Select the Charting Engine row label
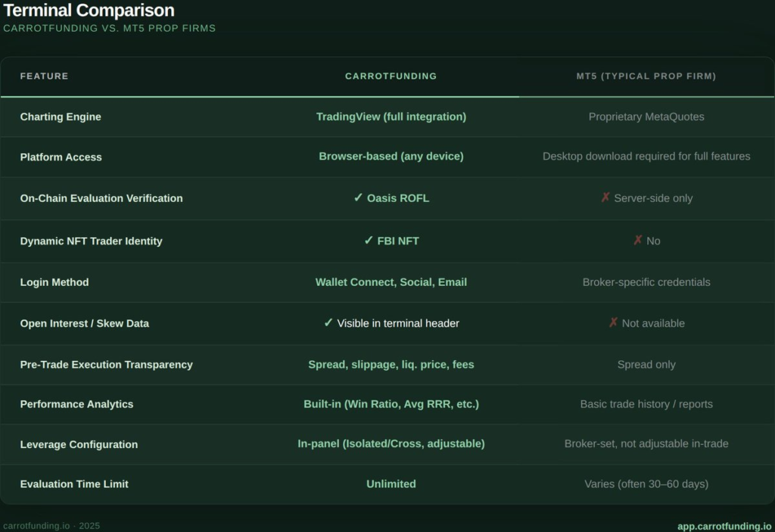Image resolution: width=775 pixels, height=532 pixels. pyautogui.click(x=61, y=117)
